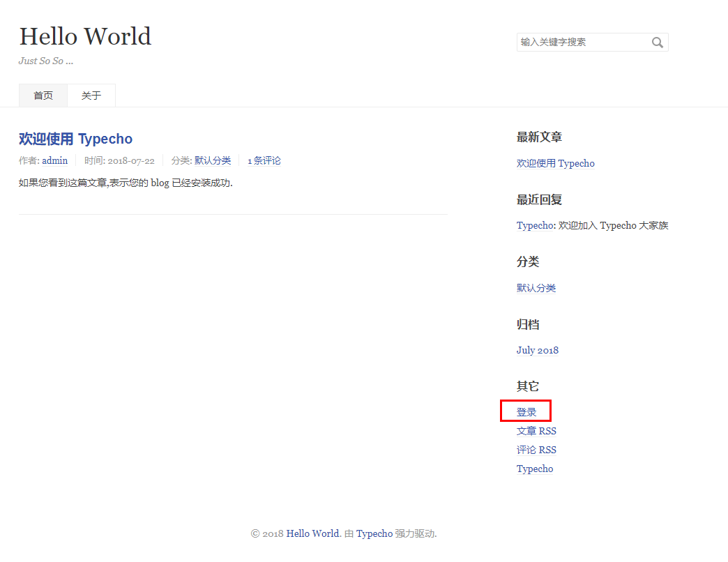The width and height of the screenshot is (728, 562).
Task: Click the magnifier search icon
Action: (x=657, y=43)
